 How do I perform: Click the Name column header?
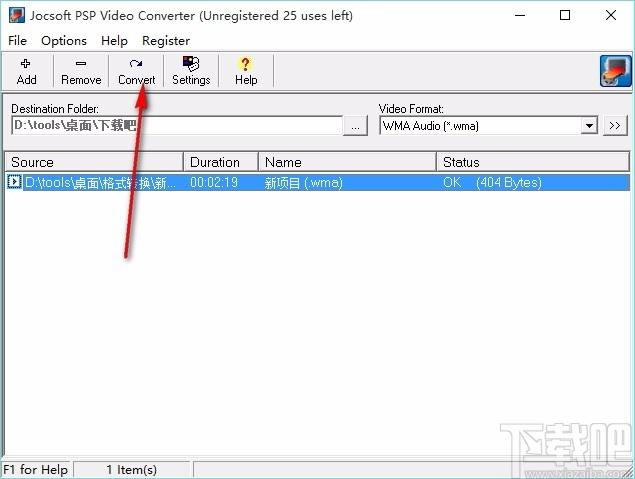click(x=347, y=162)
